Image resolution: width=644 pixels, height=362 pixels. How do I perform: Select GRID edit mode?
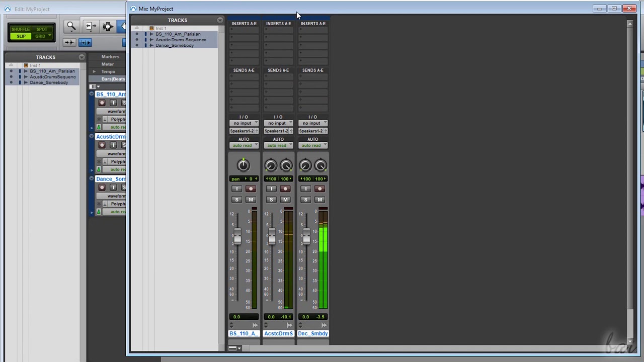pos(42,36)
